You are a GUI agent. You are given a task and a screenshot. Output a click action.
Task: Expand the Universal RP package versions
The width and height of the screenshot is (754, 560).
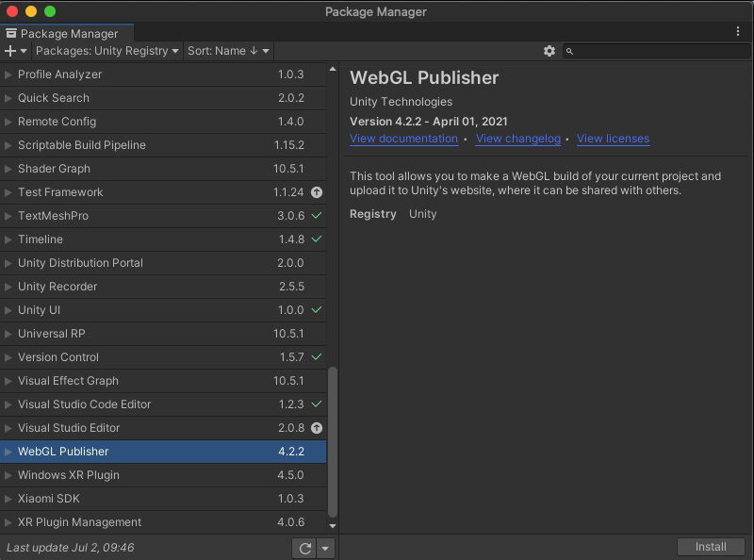9,334
